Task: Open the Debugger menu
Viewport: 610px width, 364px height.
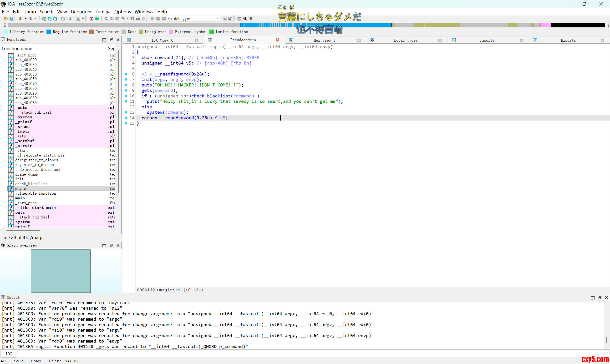Action: [x=81, y=12]
